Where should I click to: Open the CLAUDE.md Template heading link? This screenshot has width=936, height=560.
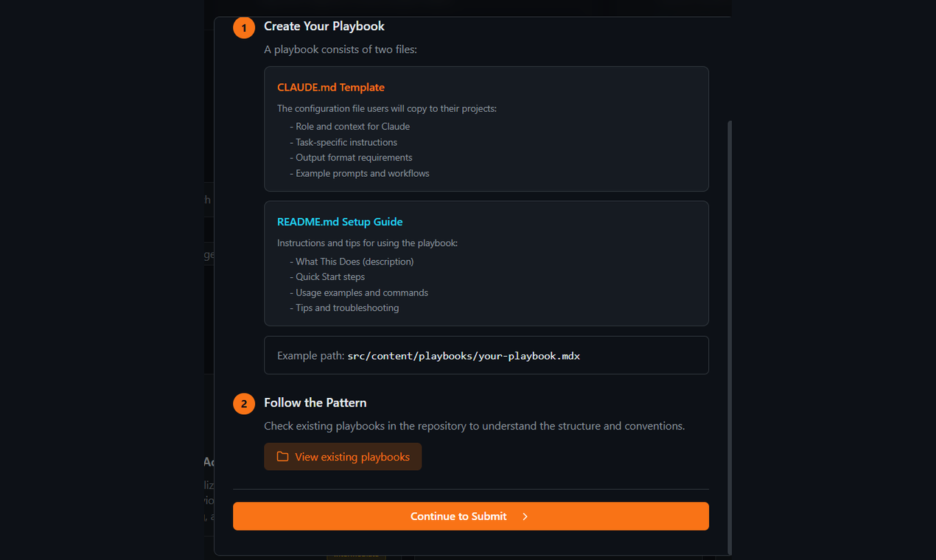tap(330, 87)
